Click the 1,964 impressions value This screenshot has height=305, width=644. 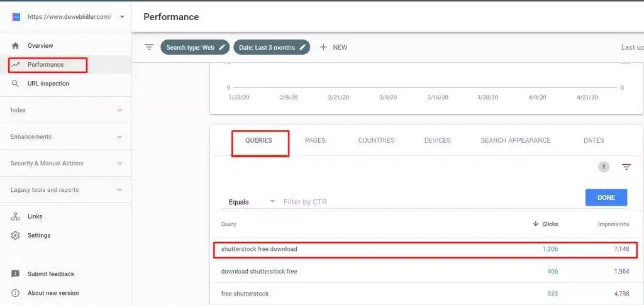(x=621, y=271)
